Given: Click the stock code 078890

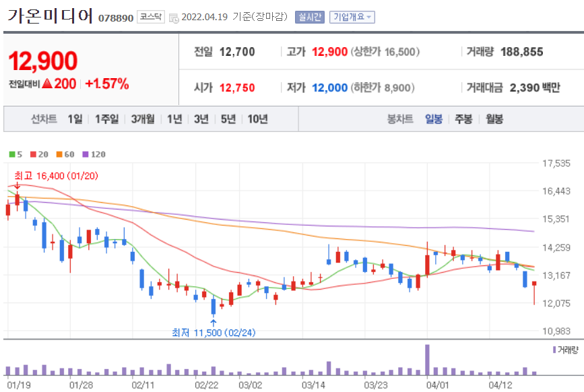Looking at the screenshot, I should [116, 18].
